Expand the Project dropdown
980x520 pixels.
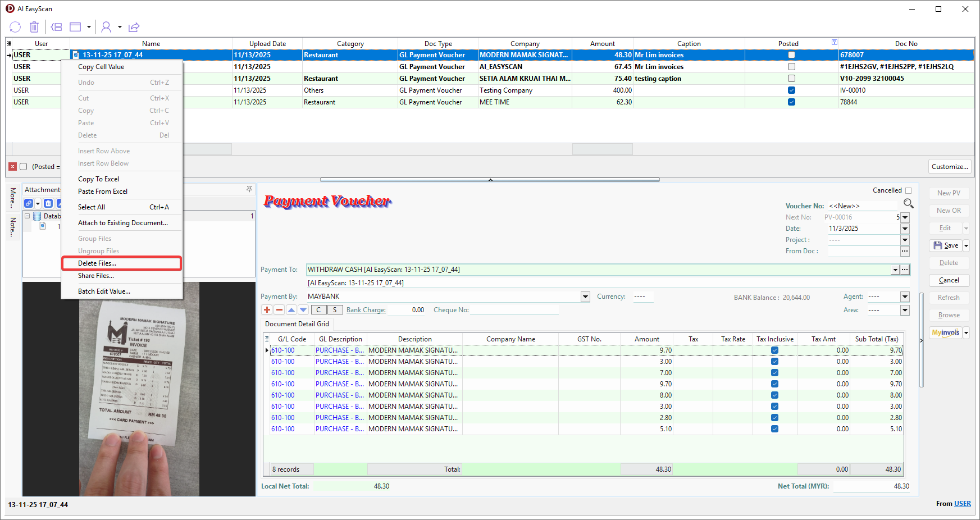pos(905,240)
